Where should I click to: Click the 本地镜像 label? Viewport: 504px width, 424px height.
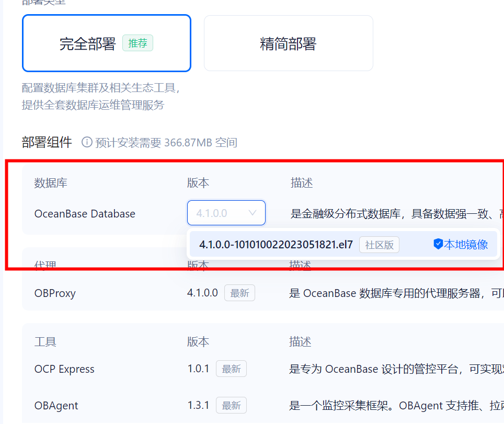(x=466, y=245)
